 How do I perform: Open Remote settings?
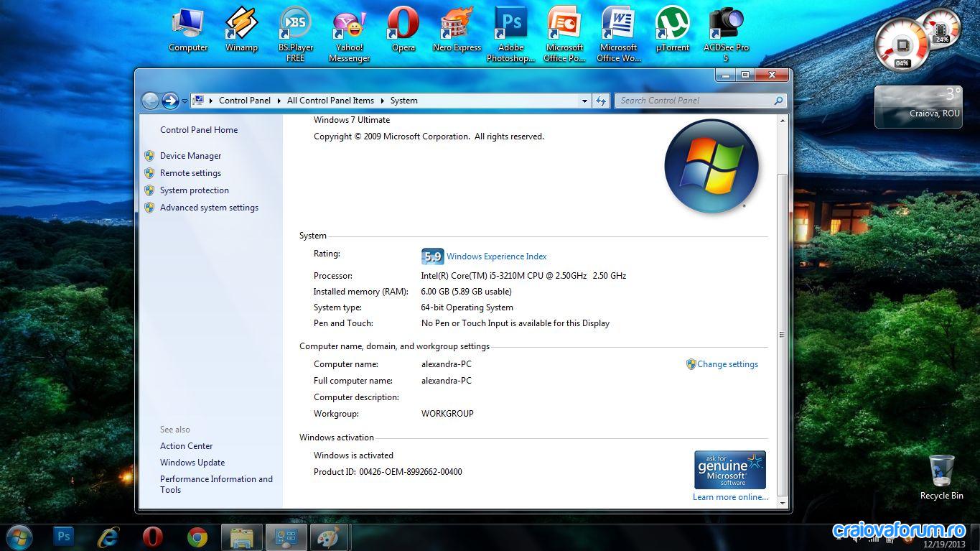(x=190, y=173)
